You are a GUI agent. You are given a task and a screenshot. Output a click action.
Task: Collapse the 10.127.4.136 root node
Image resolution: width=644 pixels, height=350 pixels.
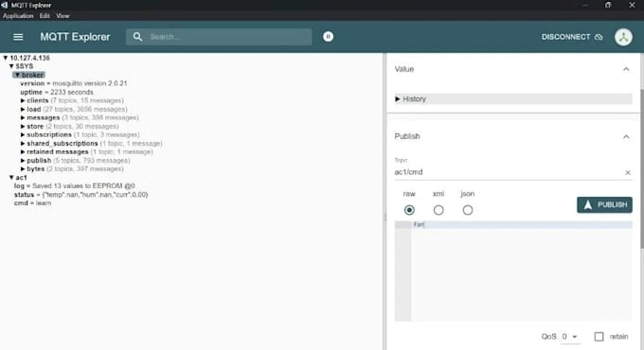point(6,58)
